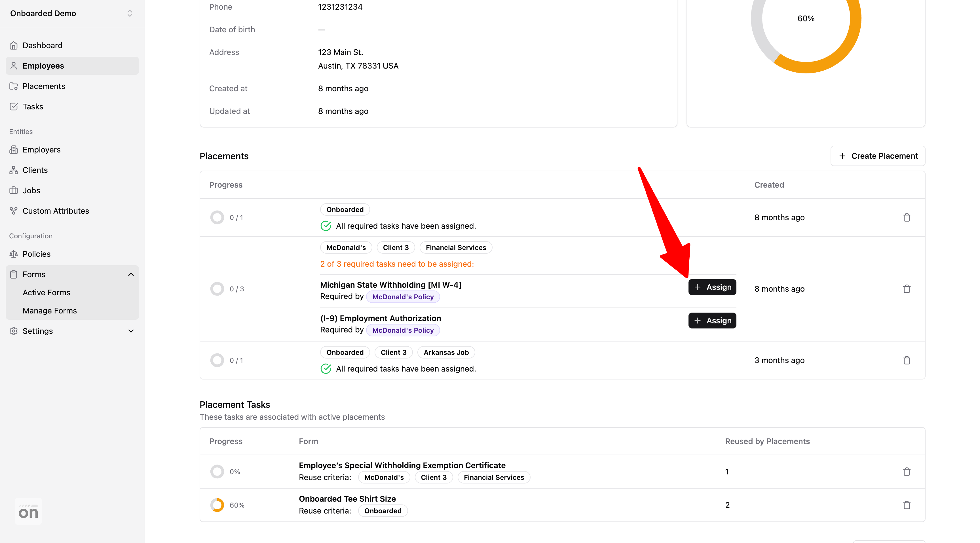Screen dimensions: 980x543
Task: Click the Placements folder icon in sidebar
Action: [x=14, y=86]
